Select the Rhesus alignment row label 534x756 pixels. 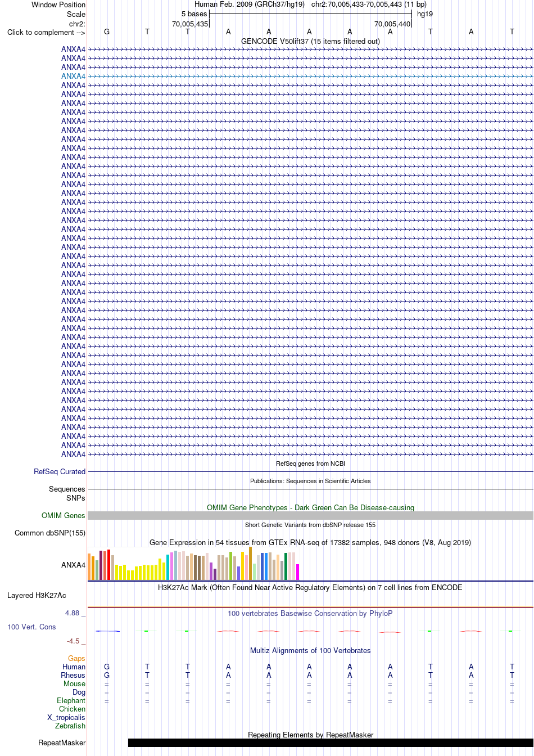click(x=73, y=675)
